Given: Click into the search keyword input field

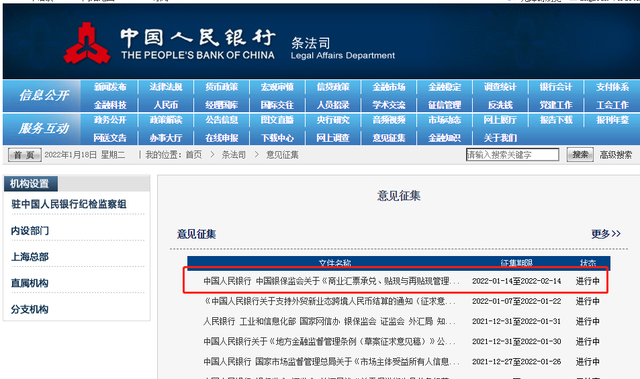Looking at the screenshot, I should tap(512, 155).
